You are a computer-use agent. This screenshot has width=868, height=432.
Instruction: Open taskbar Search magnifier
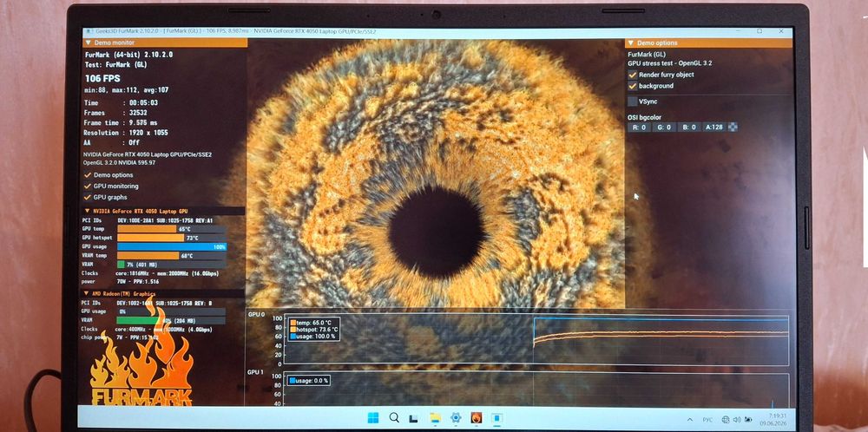(394, 417)
